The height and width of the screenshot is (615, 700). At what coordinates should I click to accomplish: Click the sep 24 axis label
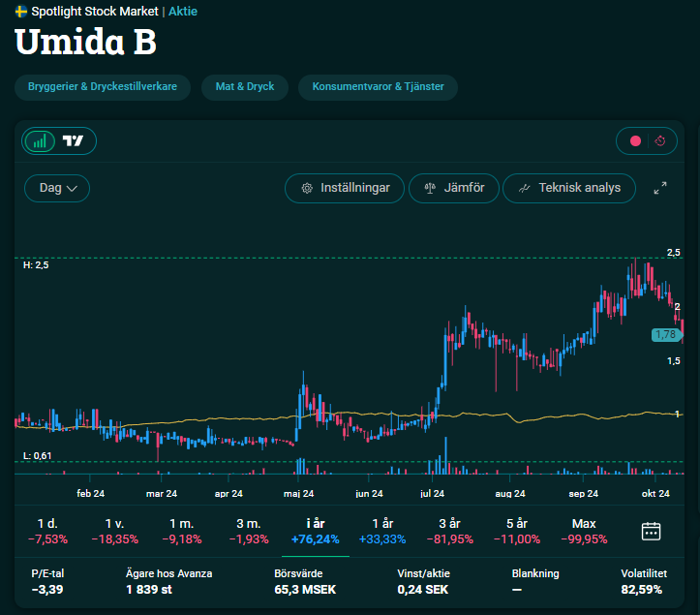click(584, 494)
